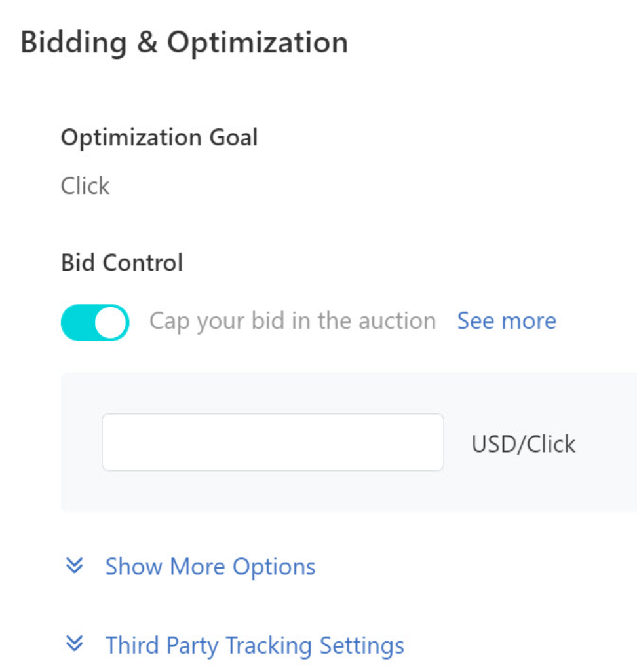
Task: Select the Click optimization goal value
Action: point(85,186)
